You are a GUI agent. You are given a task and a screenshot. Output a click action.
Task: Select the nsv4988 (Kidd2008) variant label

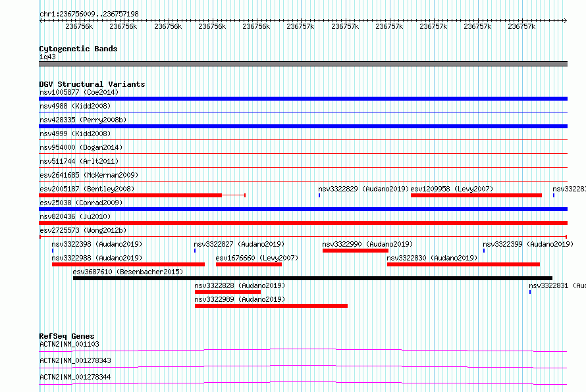(x=75, y=106)
